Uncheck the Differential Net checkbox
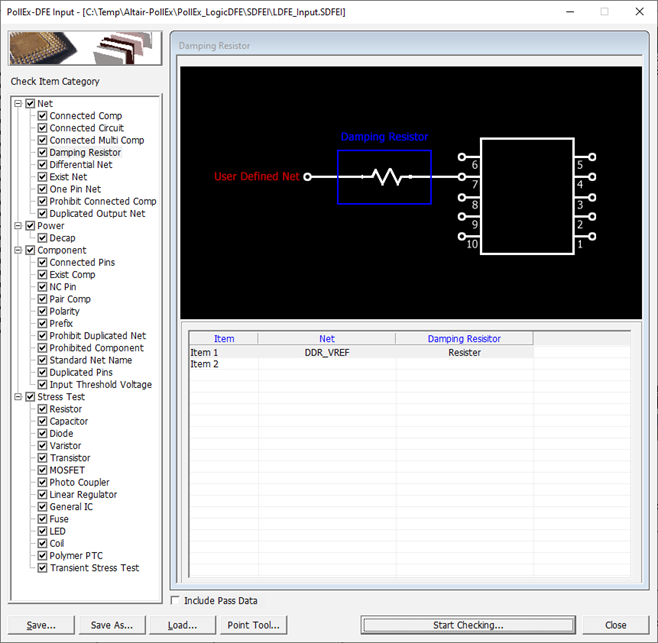 (42, 165)
